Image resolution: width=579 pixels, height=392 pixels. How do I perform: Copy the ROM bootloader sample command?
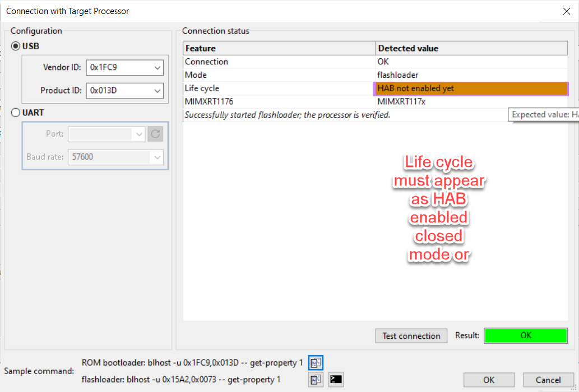(x=315, y=362)
